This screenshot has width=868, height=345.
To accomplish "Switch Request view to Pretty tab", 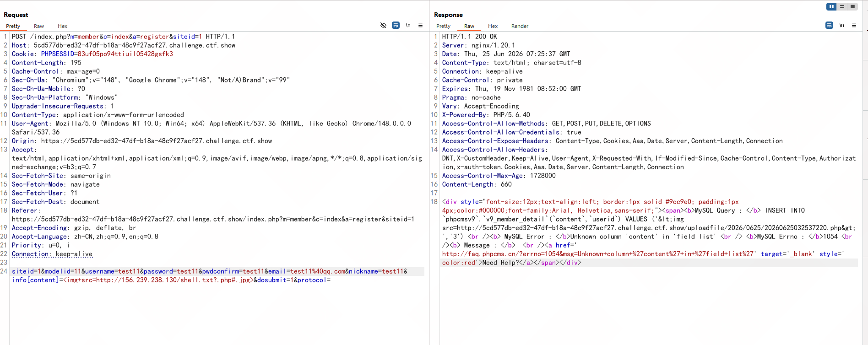I will click(x=13, y=26).
